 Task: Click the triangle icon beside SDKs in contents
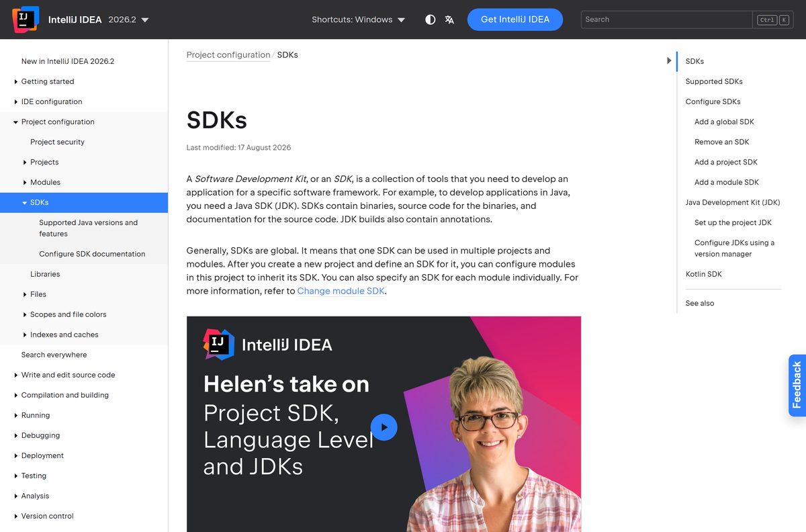(669, 60)
